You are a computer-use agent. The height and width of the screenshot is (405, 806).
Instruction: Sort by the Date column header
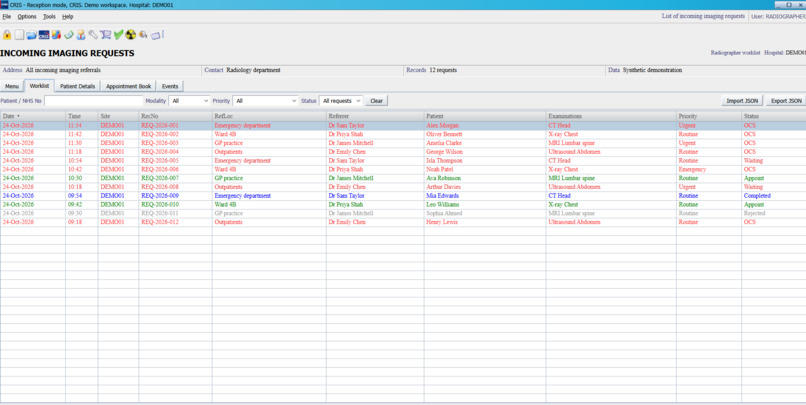33,116
